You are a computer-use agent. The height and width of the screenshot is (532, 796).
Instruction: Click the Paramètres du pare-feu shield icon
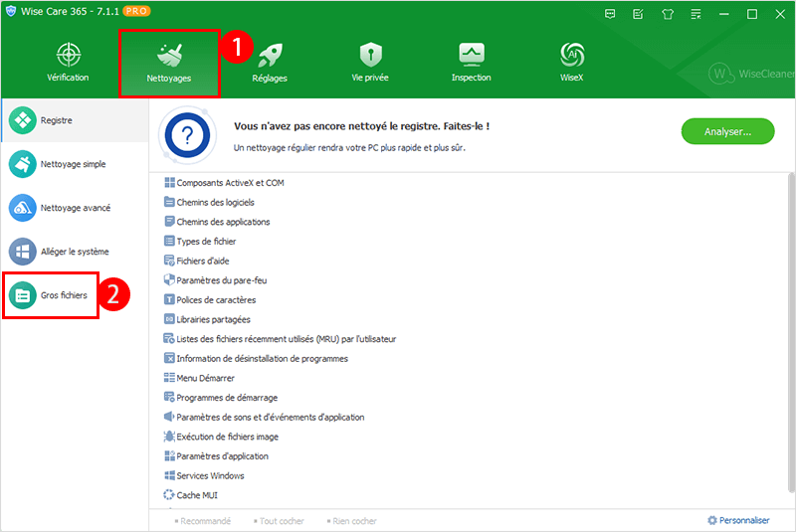[169, 280]
